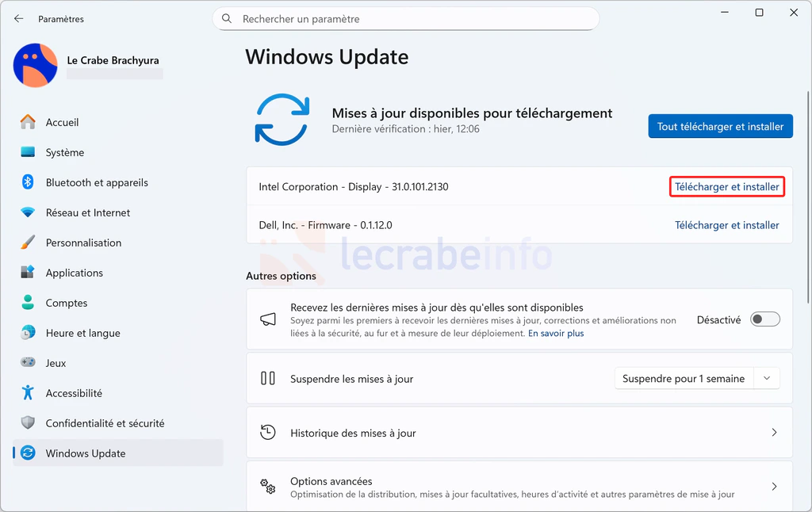Select the Jeux gamepad icon
Screen dimensions: 812x512
click(28, 363)
